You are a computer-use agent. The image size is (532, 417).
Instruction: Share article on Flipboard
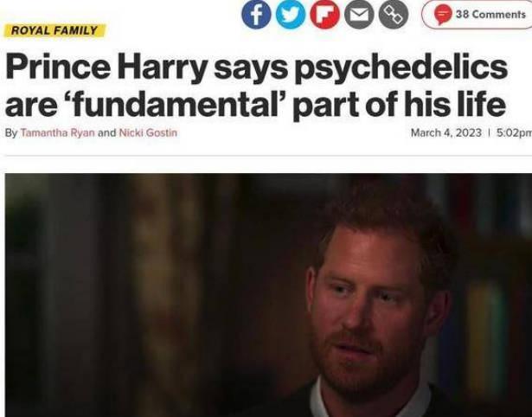coord(324,14)
